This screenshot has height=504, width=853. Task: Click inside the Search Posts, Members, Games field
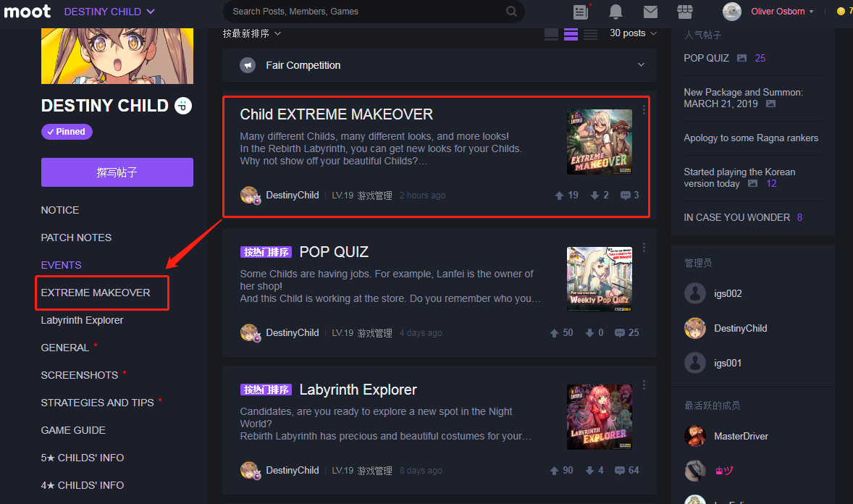click(x=374, y=12)
